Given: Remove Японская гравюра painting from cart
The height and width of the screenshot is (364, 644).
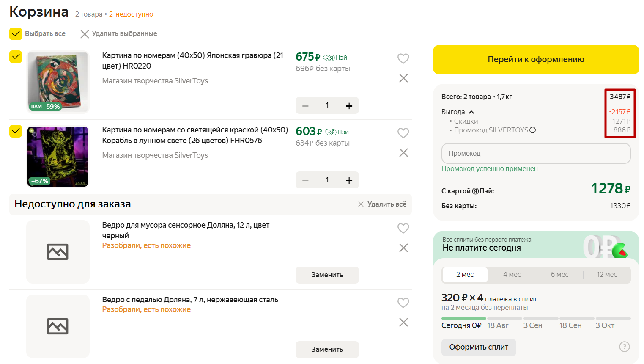Looking at the screenshot, I should 403,78.
